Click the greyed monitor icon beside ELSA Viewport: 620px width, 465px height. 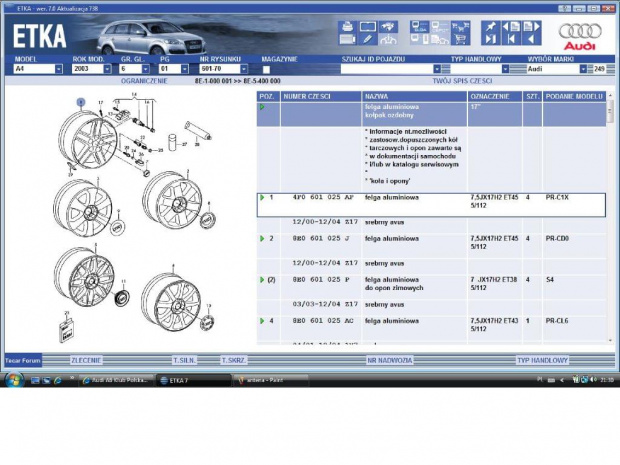pyautogui.click(x=440, y=26)
